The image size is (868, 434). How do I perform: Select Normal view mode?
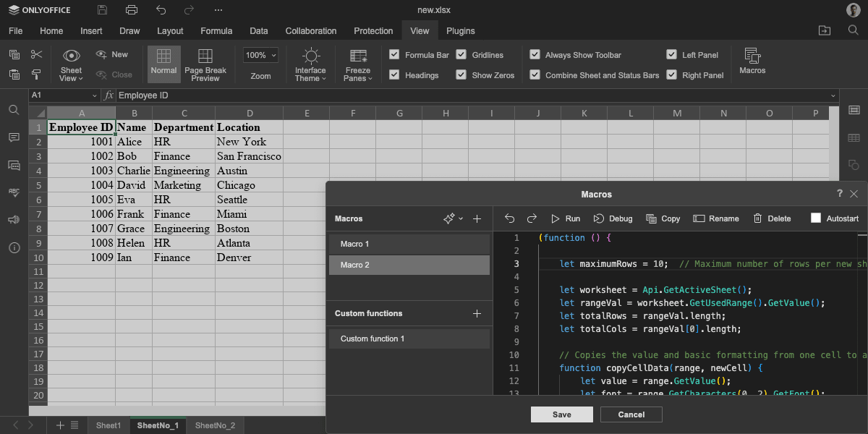point(163,64)
